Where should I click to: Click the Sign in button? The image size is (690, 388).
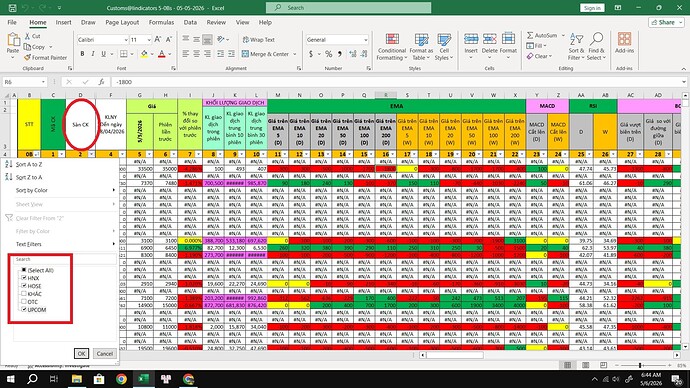(592, 8)
